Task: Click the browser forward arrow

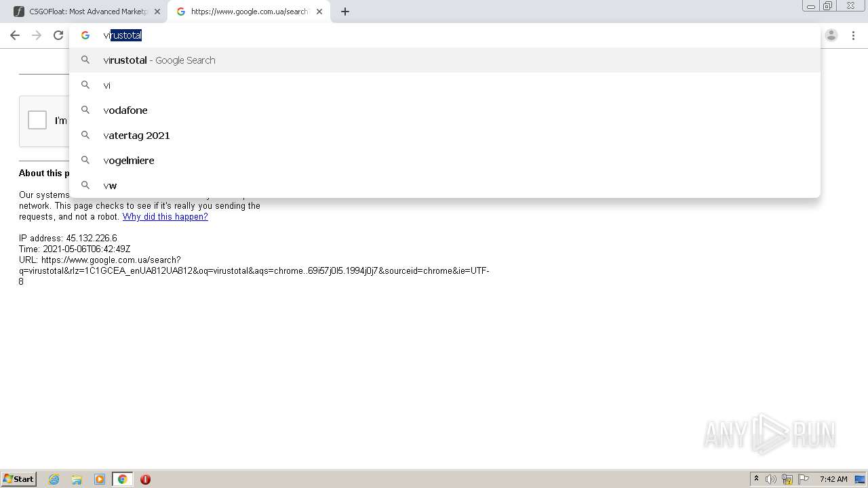Action: 37,35
